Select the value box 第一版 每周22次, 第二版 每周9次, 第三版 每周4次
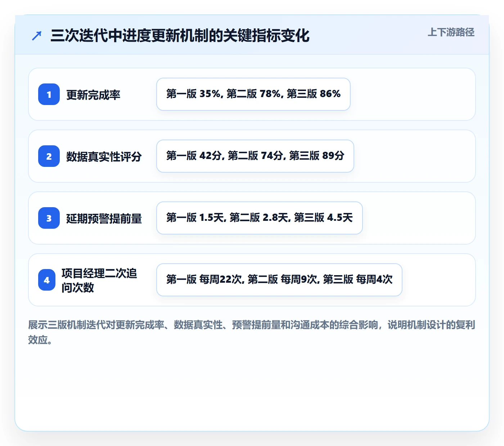Image resolution: width=504 pixels, height=446 pixels. point(279,280)
